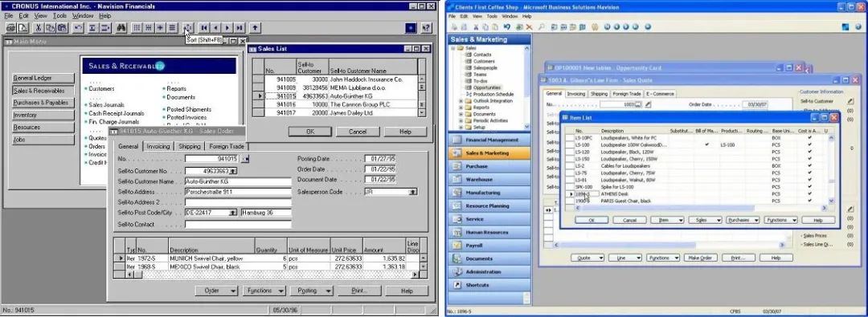Open the Posting menu button in Sales Order
The height and width of the screenshot is (317, 868).
[x=312, y=291]
